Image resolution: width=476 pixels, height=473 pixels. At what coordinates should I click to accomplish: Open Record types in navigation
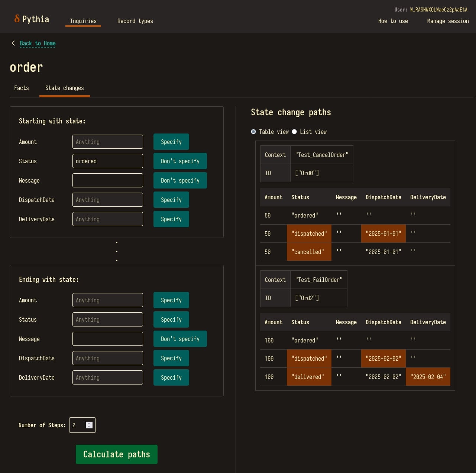[x=135, y=21]
